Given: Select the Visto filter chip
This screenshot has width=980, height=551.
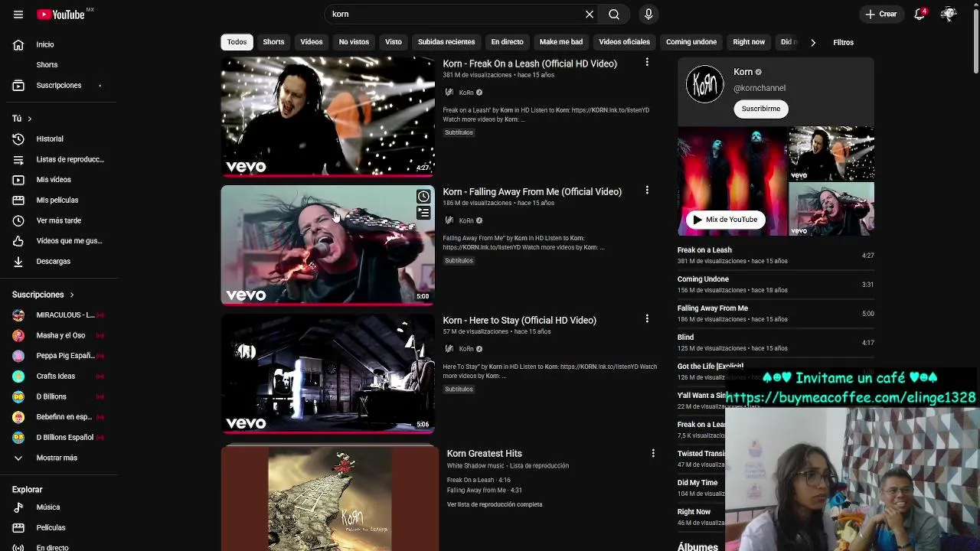Looking at the screenshot, I should point(394,42).
